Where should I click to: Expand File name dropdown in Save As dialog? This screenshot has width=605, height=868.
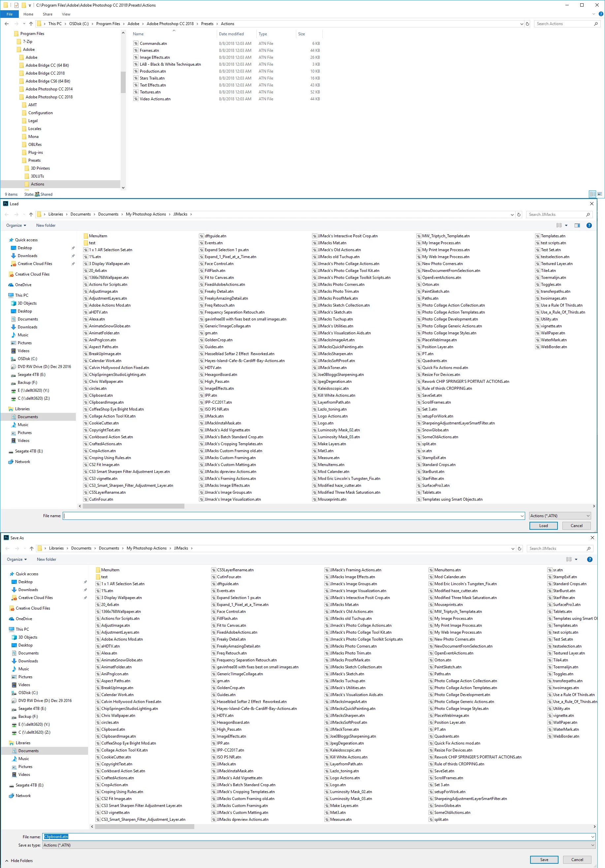(592, 837)
